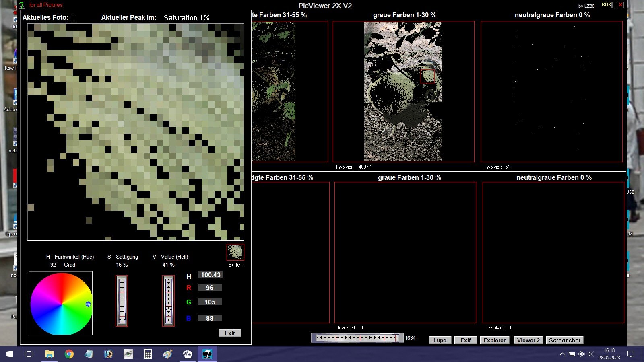Click the V - Value brightness slider
644x362 pixels.
click(x=168, y=300)
